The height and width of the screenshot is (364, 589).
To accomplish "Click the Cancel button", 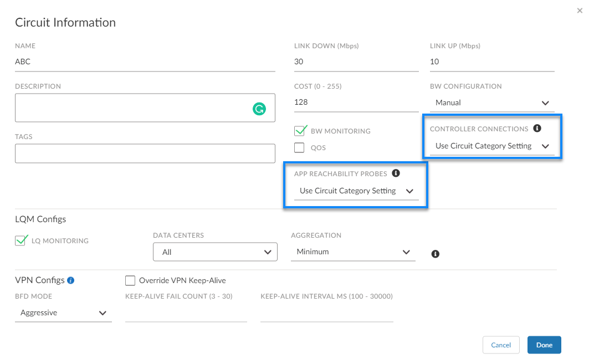I will click(501, 345).
